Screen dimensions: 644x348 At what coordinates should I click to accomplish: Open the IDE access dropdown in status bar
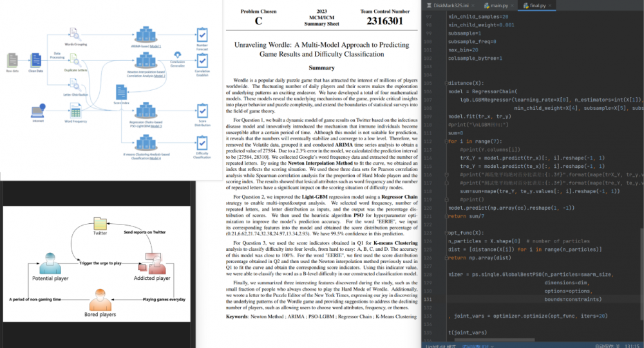(x=478, y=346)
